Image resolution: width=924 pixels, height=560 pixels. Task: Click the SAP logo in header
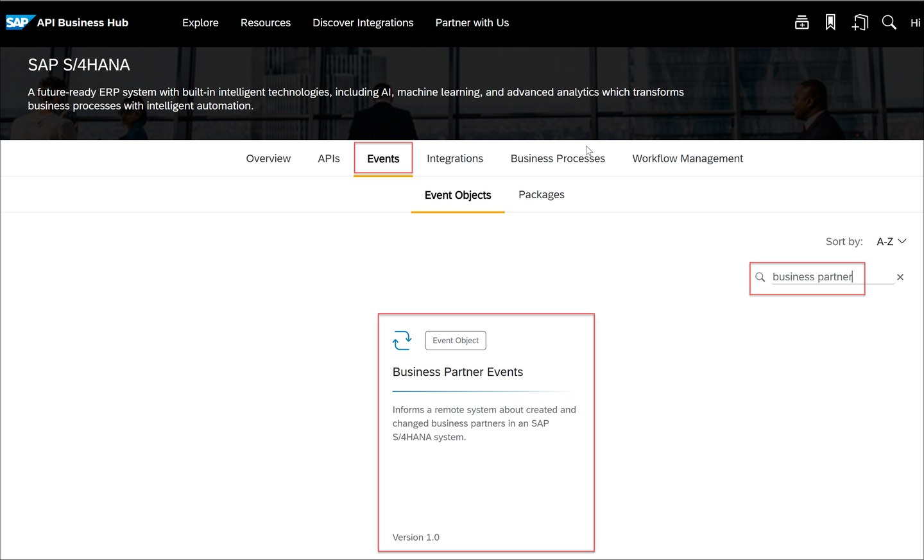click(19, 22)
